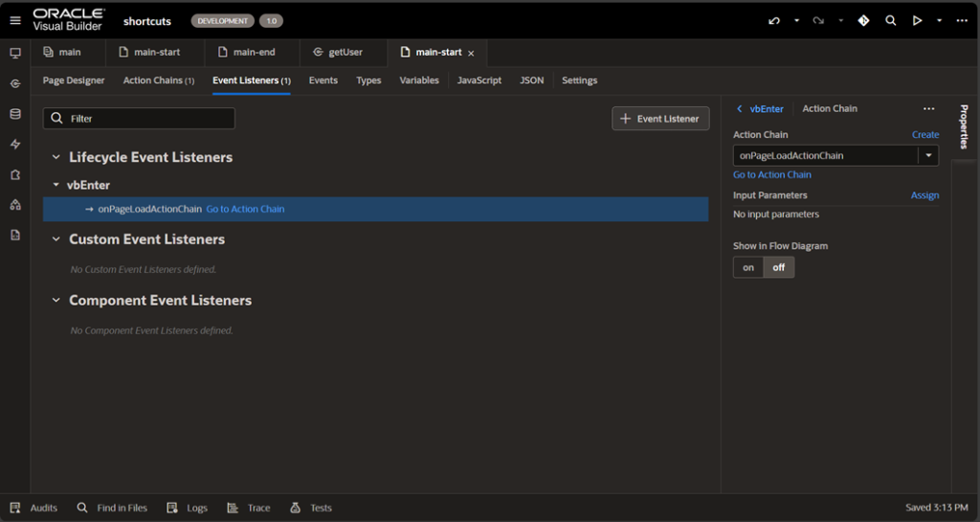Select the onPageLoadActionChain listener row
Viewport: 980px width, 522px height.
(x=375, y=209)
